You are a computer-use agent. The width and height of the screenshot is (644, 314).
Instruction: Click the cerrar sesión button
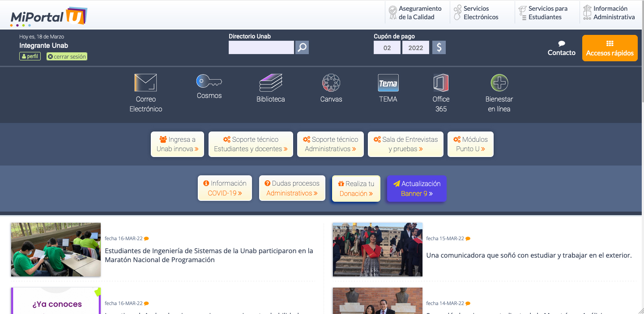(67, 57)
